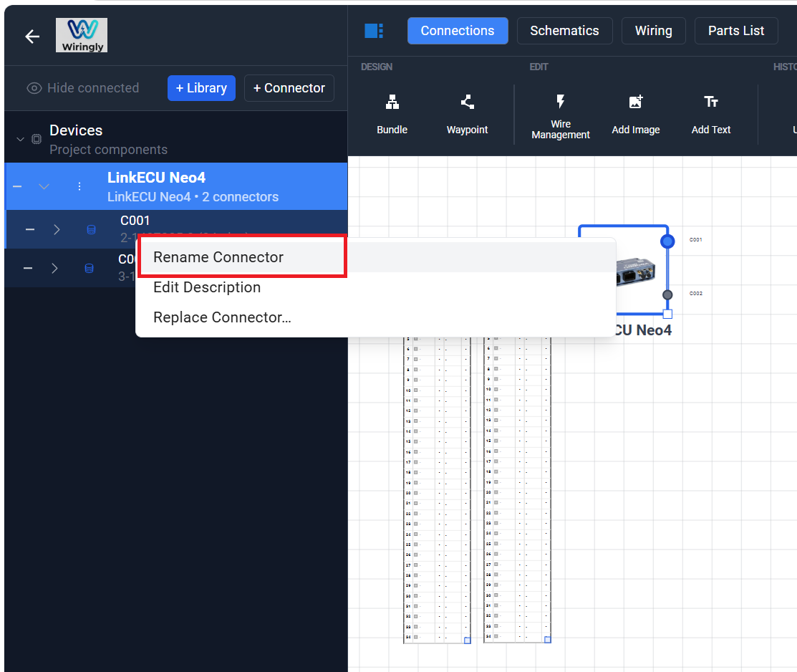Viewport: 797px width, 672px height.
Task: Go back using the left arrow
Action: [x=32, y=37]
